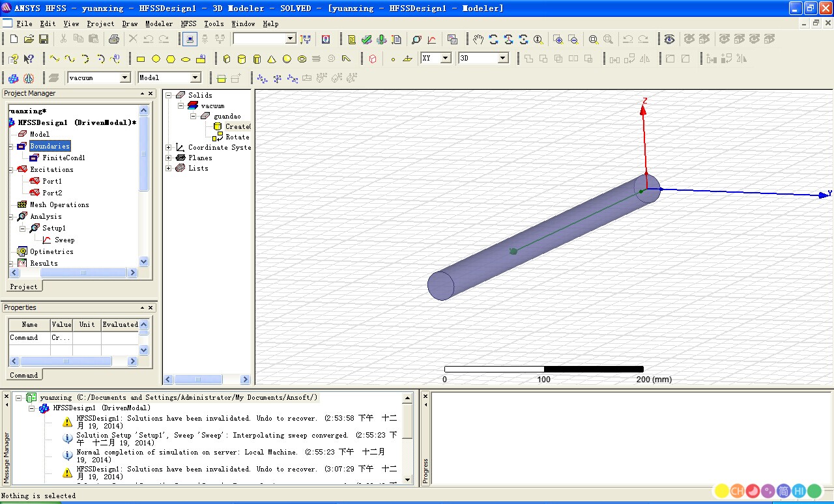Select Port2 excitation item
The width and height of the screenshot is (834, 504).
pos(52,193)
